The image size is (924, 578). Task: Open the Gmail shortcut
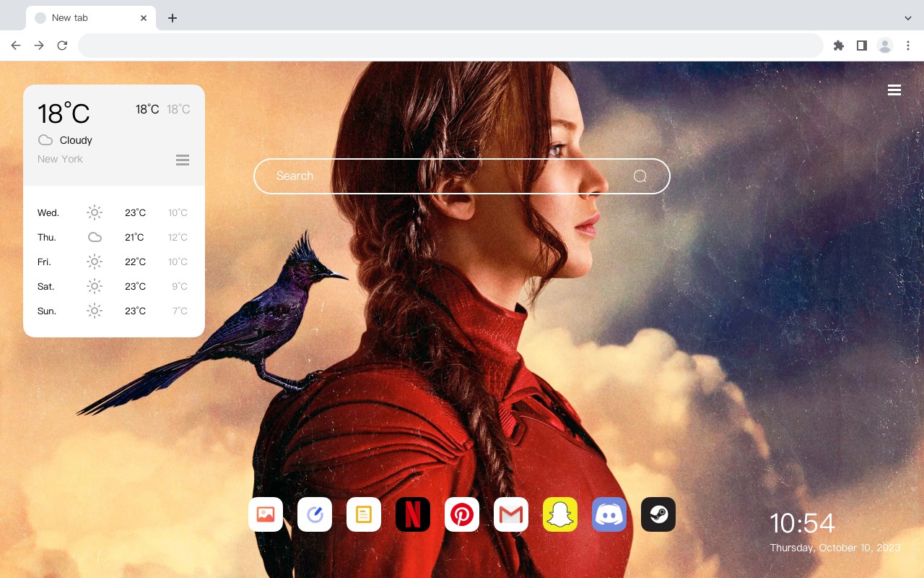[x=511, y=514]
